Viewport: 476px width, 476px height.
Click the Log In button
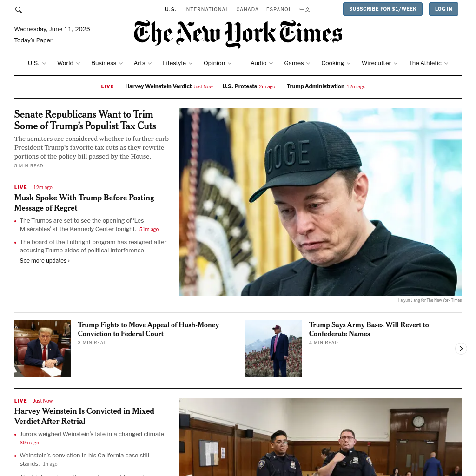click(x=443, y=9)
